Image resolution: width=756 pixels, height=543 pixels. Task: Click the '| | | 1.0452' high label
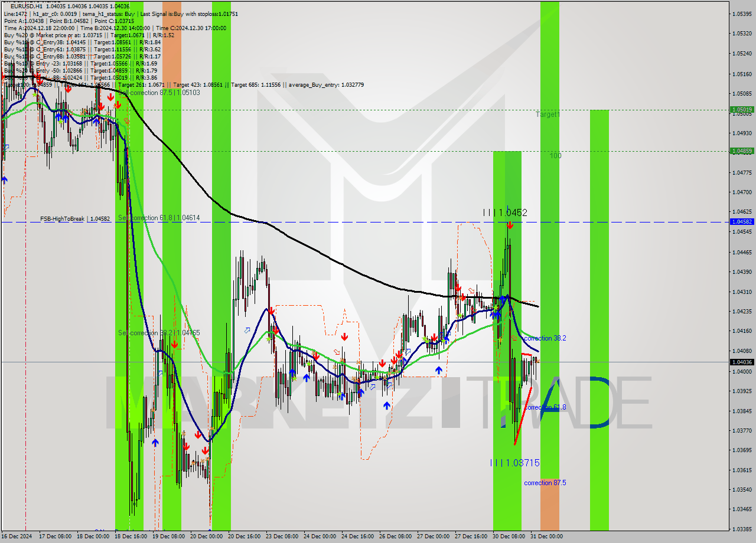(x=505, y=212)
